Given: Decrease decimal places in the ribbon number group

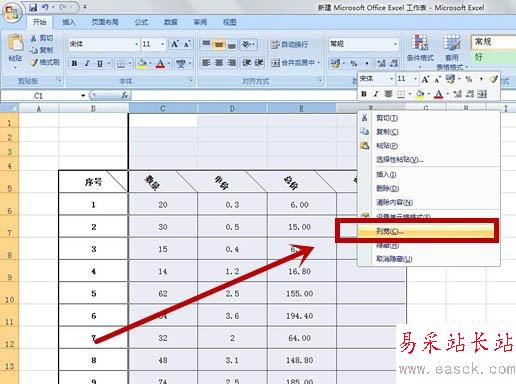Looking at the screenshot, I should (394, 63).
